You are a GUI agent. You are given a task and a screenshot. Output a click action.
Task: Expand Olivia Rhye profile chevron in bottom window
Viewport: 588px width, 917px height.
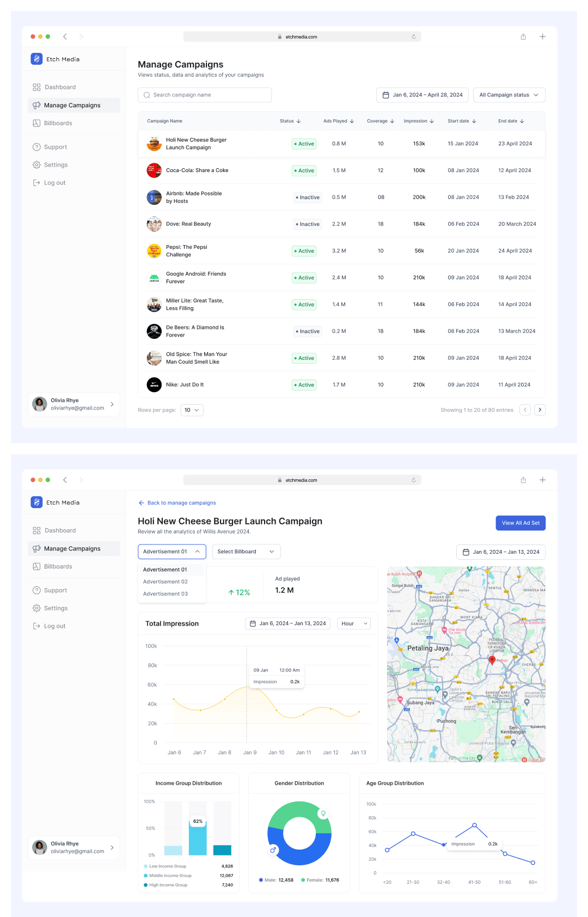[112, 847]
